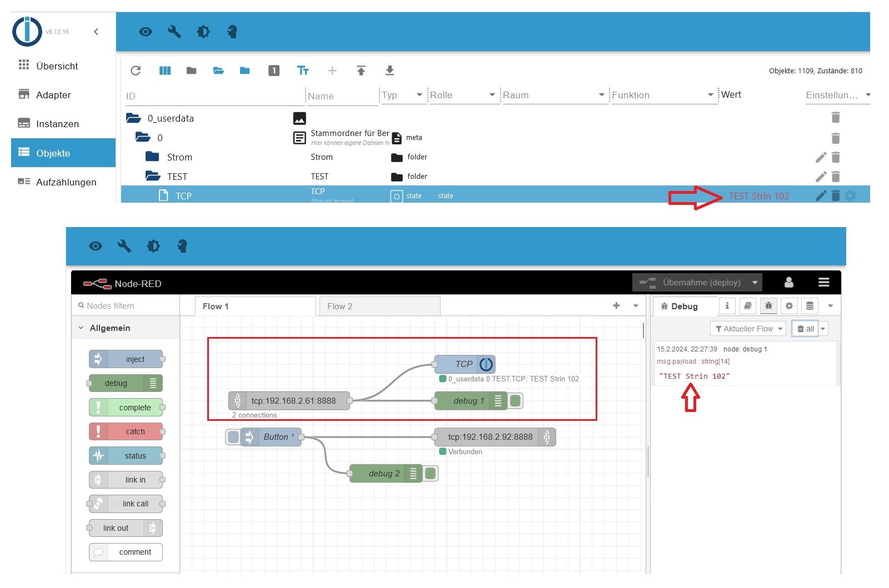Delete the TEST folder via trash icon
The height and width of the screenshot is (588, 889).
click(836, 177)
